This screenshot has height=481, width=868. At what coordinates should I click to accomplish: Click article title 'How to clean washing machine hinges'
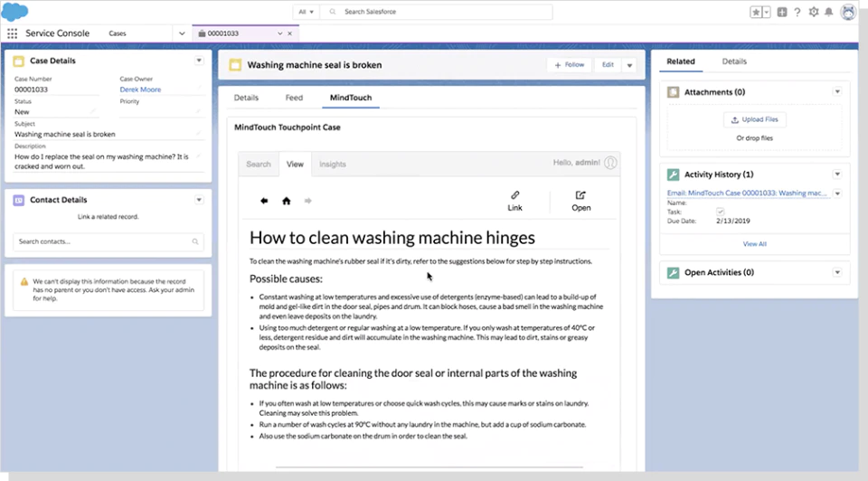click(x=392, y=238)
